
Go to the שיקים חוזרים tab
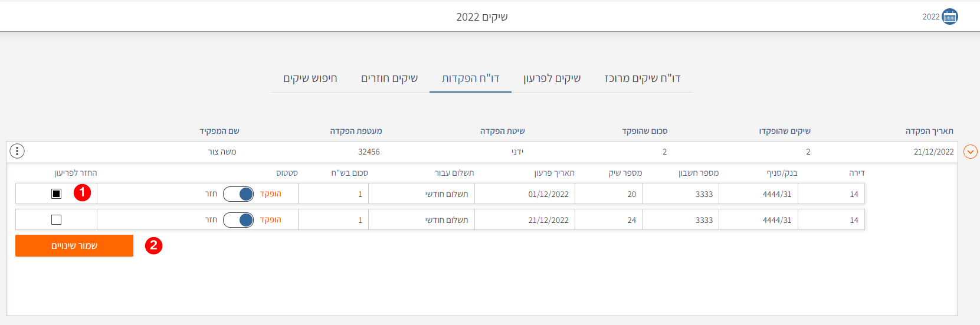pyautogui.click(x=389, y=78)
